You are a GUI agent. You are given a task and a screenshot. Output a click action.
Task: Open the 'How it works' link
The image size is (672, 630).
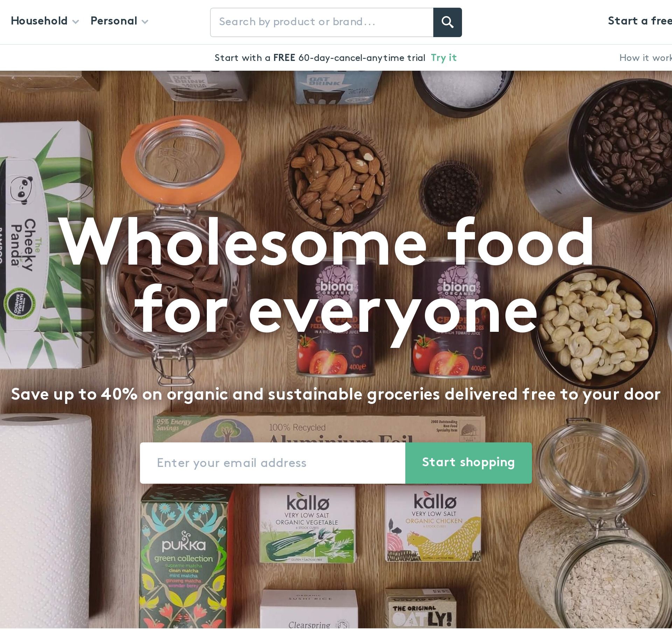coord(645,58)
